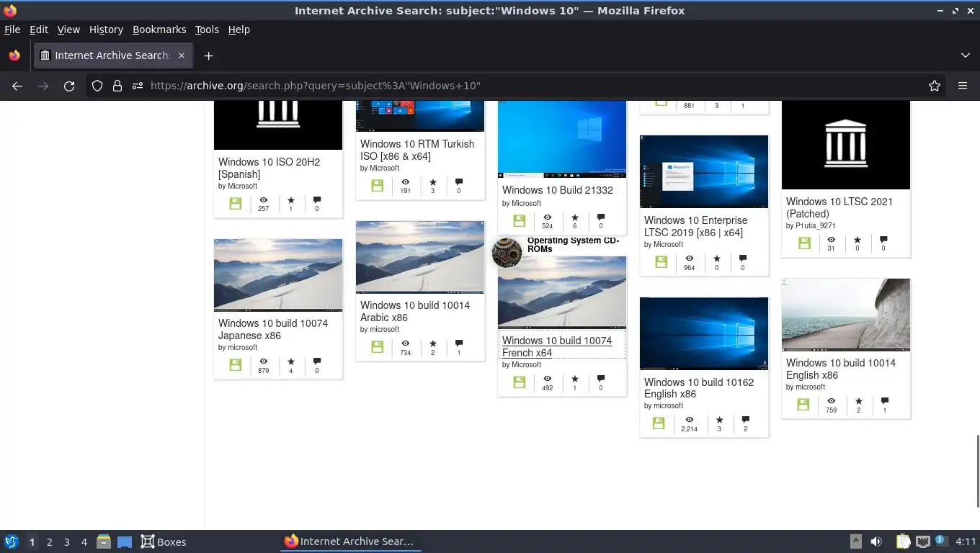Open the File menu
This screenshot has height=553, width=980.
[x=12, y=30]
